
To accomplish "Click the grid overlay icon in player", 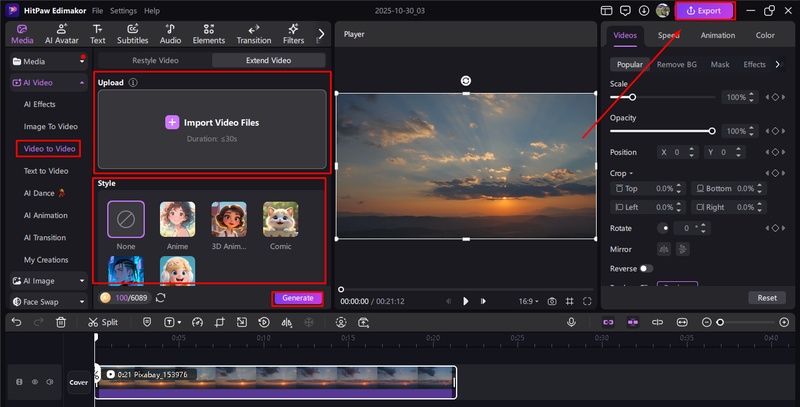I will click(570, 301).
